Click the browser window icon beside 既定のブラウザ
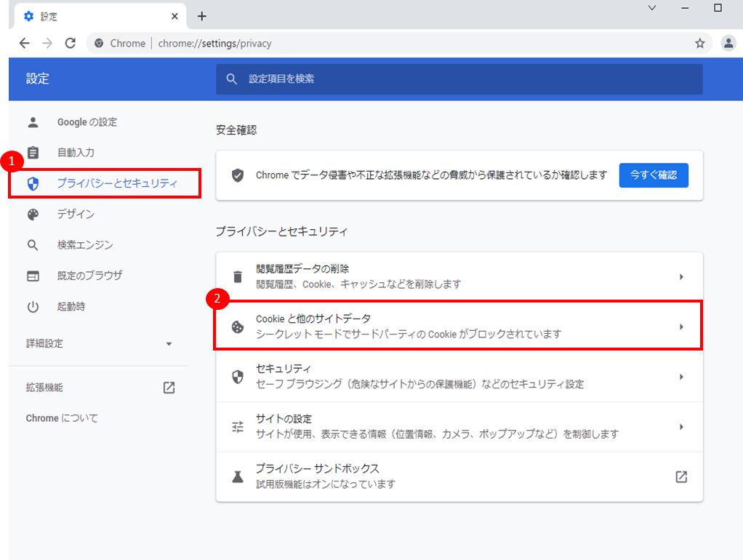Viewport: 743px width, 560px height. coord(33,276)
